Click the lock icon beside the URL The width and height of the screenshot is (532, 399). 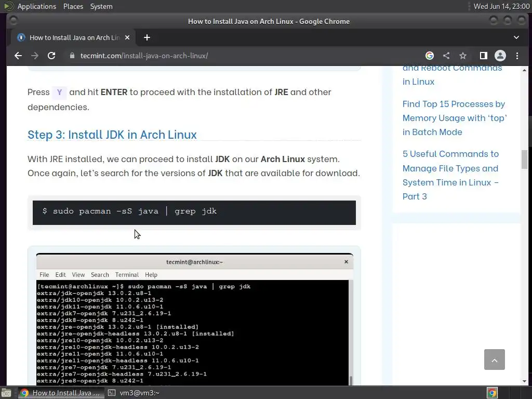click(x=72, y=56)
